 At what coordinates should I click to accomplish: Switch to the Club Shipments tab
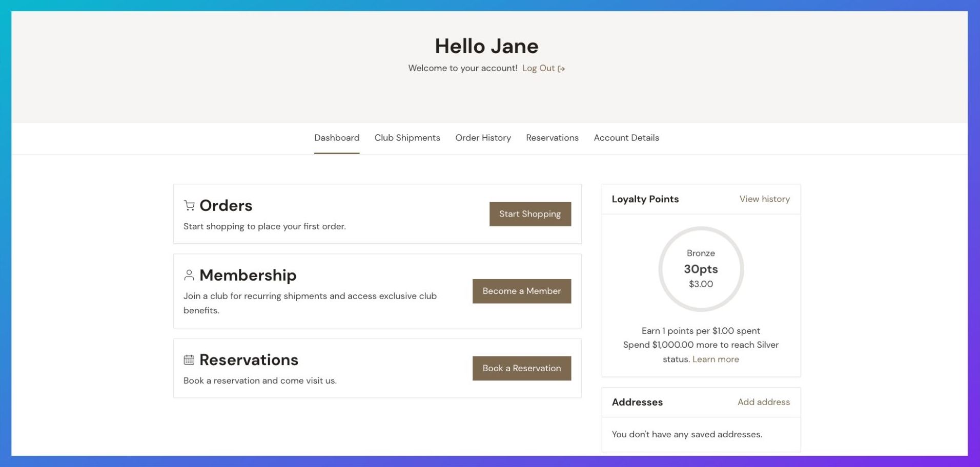(x=407, y=138)
